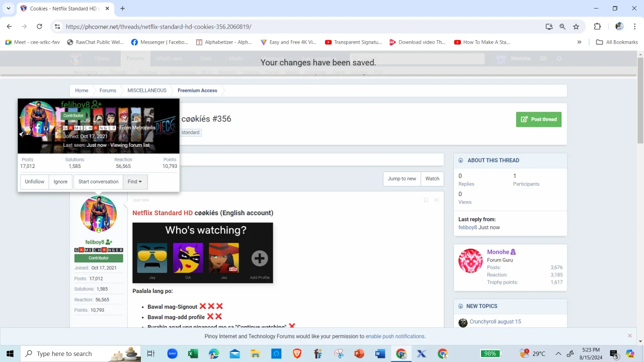Go to Forums breadcrumb
The image size is (644, 362).
click(x=108, y=90)
